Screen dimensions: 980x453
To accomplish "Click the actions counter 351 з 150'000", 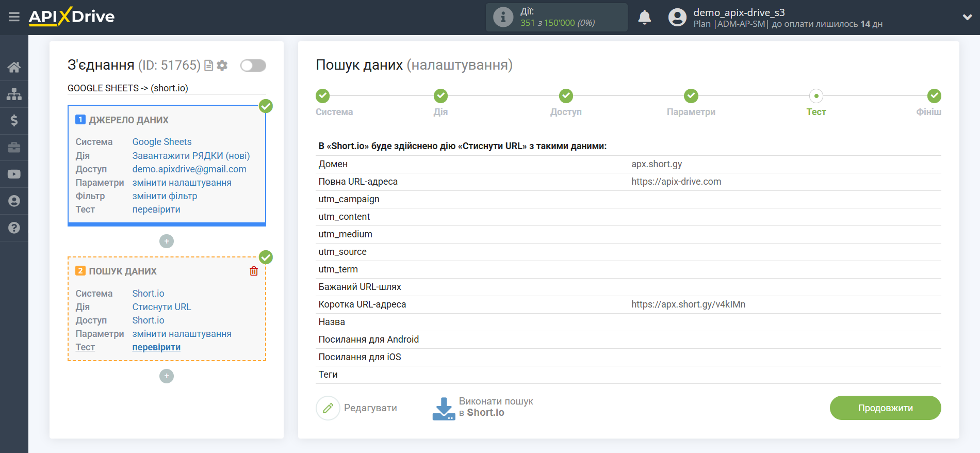I will click(558, 23).
